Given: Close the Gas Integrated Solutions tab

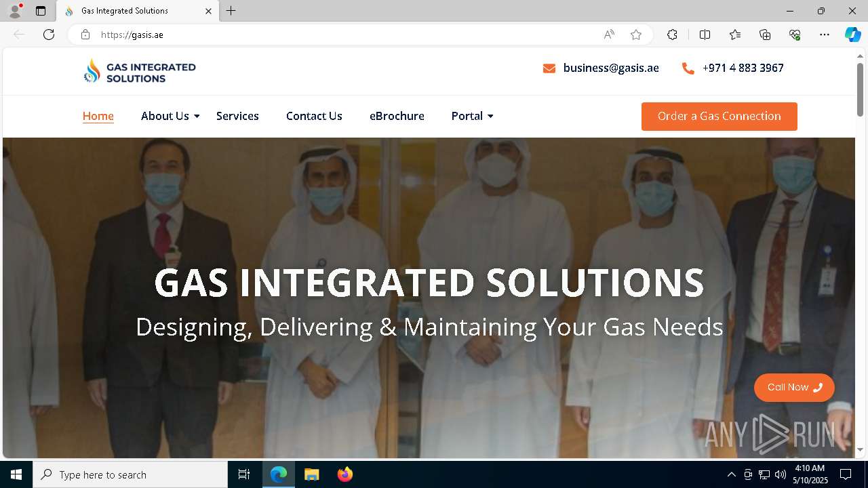Looking at the screenshot, I should click(x=208, y=11).
